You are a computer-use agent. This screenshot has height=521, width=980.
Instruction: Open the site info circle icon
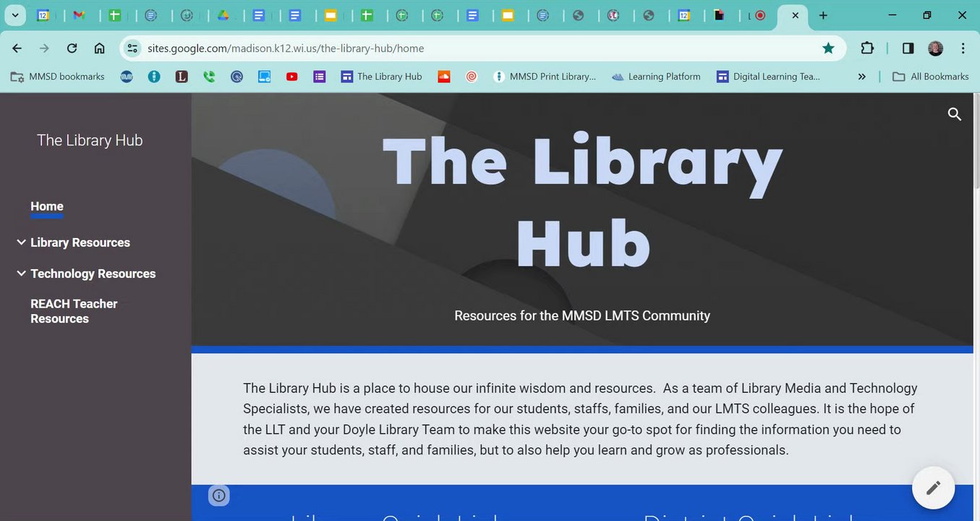tap(219, 496)
